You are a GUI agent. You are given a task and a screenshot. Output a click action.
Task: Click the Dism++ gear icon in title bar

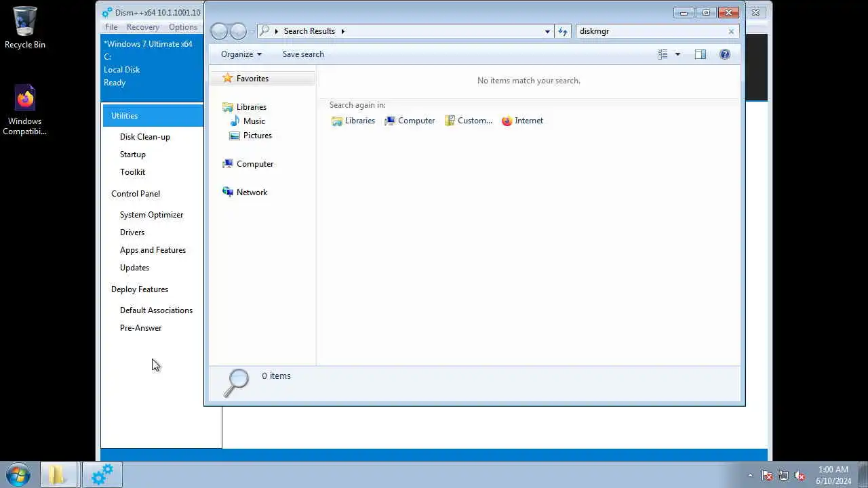point(107,13)
